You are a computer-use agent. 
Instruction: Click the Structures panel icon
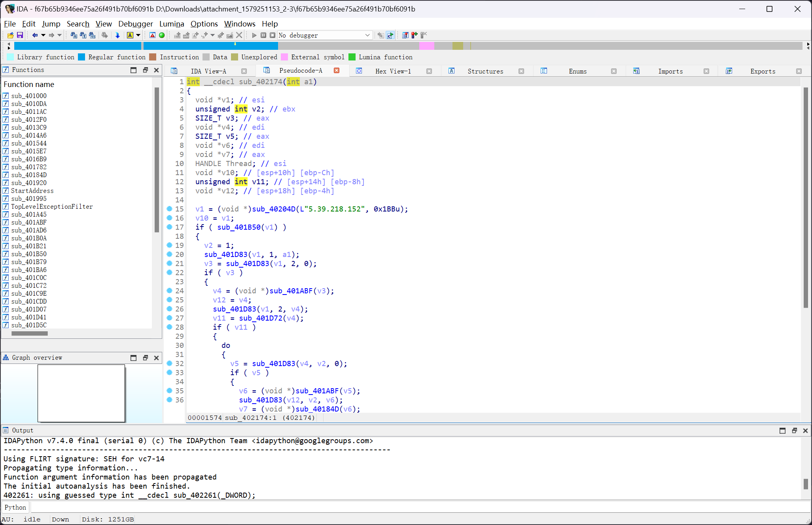click(x=451, y=71)
